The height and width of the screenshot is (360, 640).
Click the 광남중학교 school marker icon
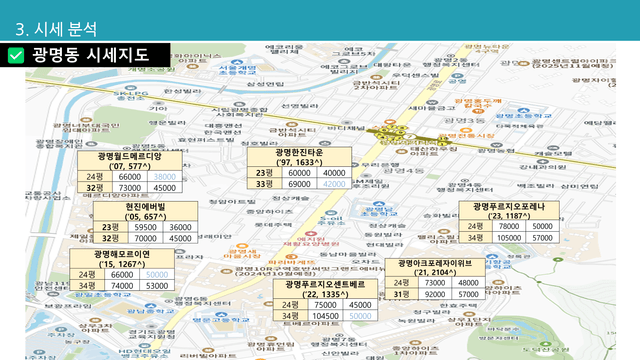click(x=150, y=306)
